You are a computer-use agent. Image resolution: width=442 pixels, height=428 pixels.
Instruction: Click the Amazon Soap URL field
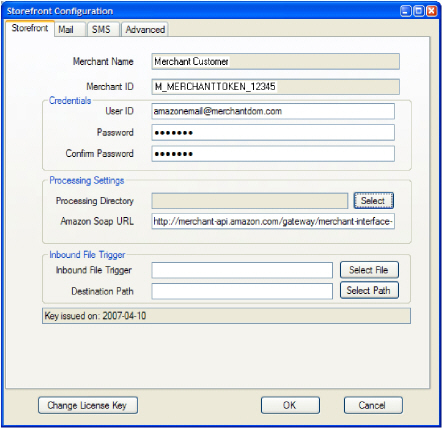(x=273, y=221)
